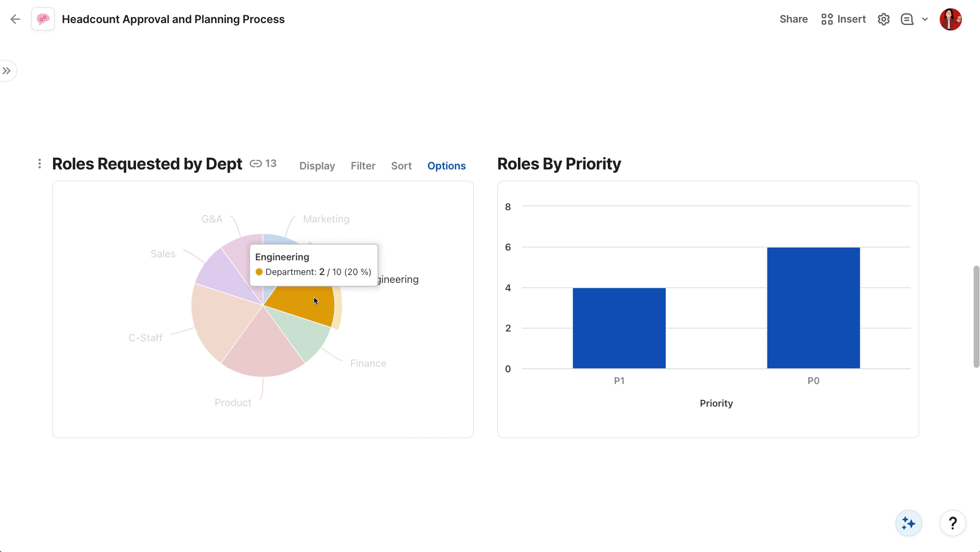This screenshot has width=980, height=552.
Task: Click the Share button
Action: pyautogui.click(x=793, y=19)
